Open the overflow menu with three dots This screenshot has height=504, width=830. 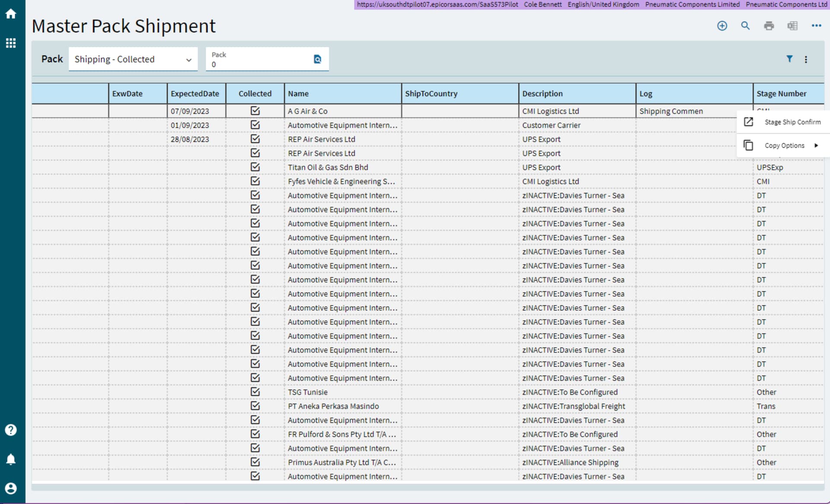816,25
